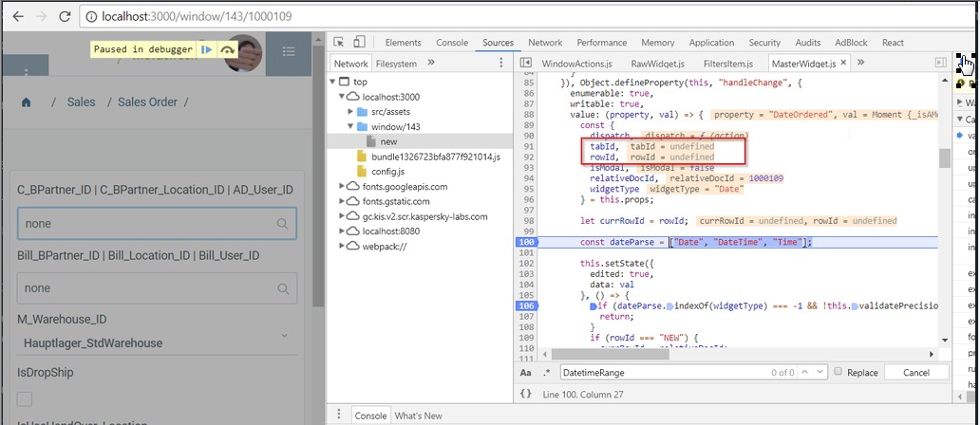Open the DevTools Console panel tab

click(452, 43)
